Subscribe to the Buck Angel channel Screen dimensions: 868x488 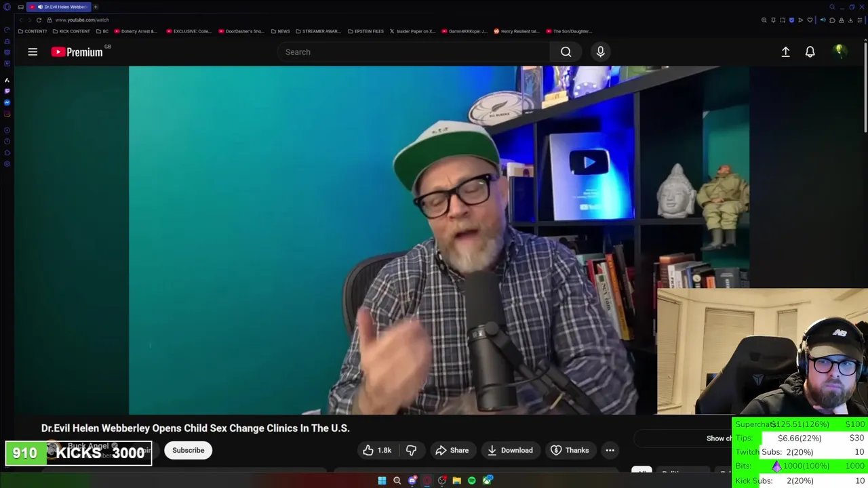click(188, 450)
